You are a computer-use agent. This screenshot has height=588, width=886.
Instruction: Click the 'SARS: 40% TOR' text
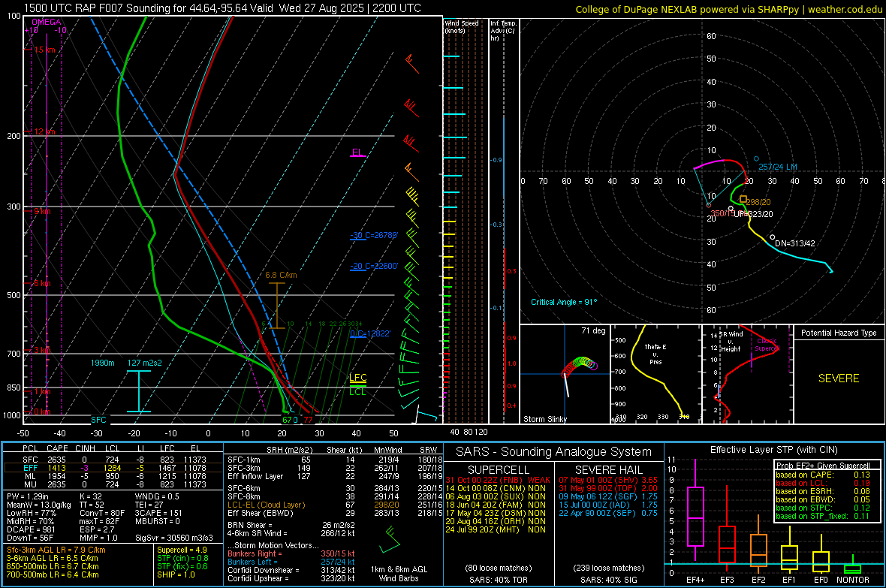[x=498, y=580]
